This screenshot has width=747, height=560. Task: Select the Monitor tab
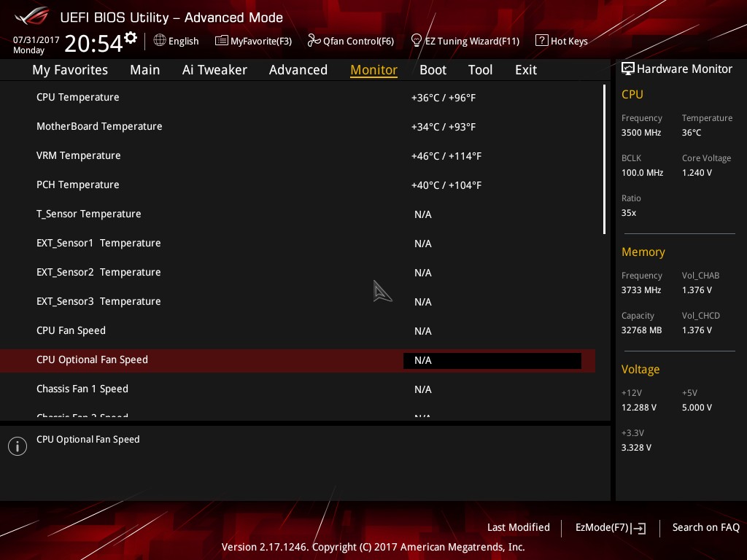pos(374,70)
